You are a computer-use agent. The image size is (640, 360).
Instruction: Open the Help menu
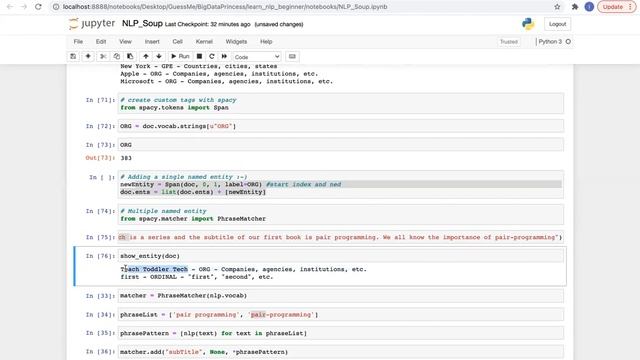(x=266, y=42)
